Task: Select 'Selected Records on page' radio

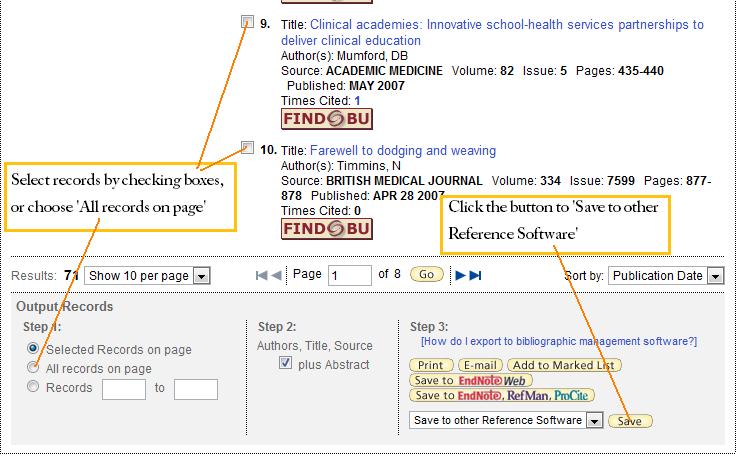Action: (33, 348)
